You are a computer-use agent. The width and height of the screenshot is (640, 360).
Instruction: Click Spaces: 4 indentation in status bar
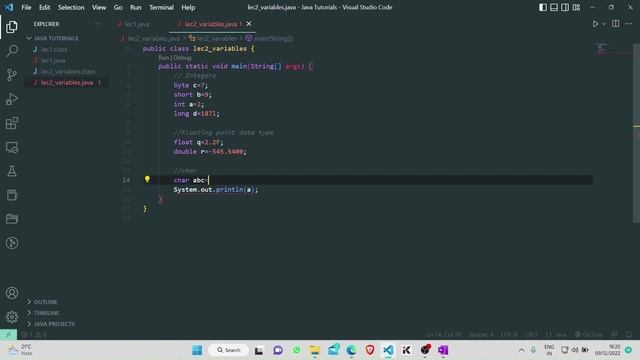click(x=481, y=335)
